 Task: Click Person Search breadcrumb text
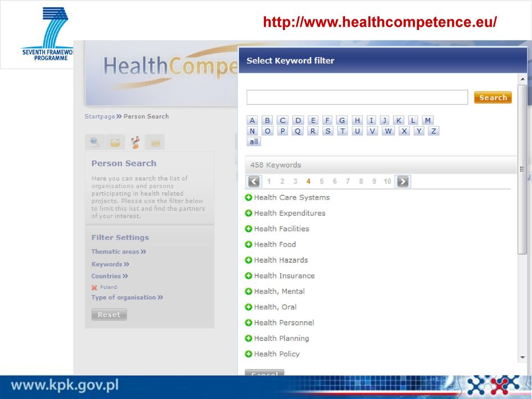[146, 116]
